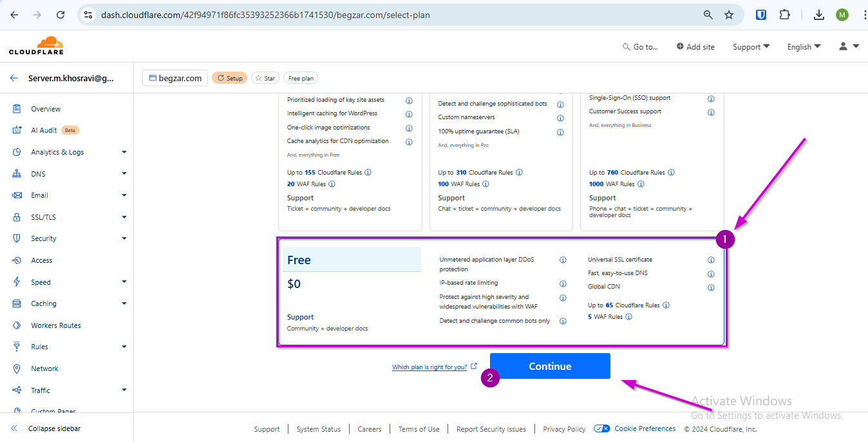Open AI Audit in the sidebar
868x442 pixels.
tap(44, 130)
